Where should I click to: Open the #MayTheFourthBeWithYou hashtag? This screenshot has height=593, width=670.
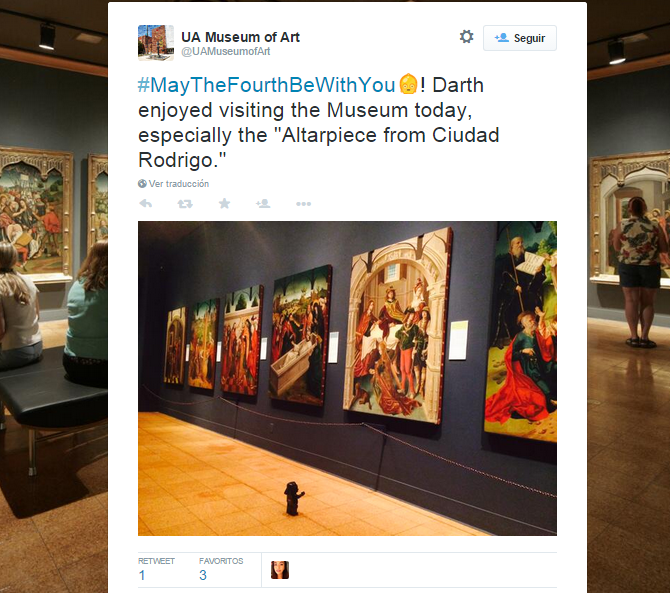tap(266, 85)
